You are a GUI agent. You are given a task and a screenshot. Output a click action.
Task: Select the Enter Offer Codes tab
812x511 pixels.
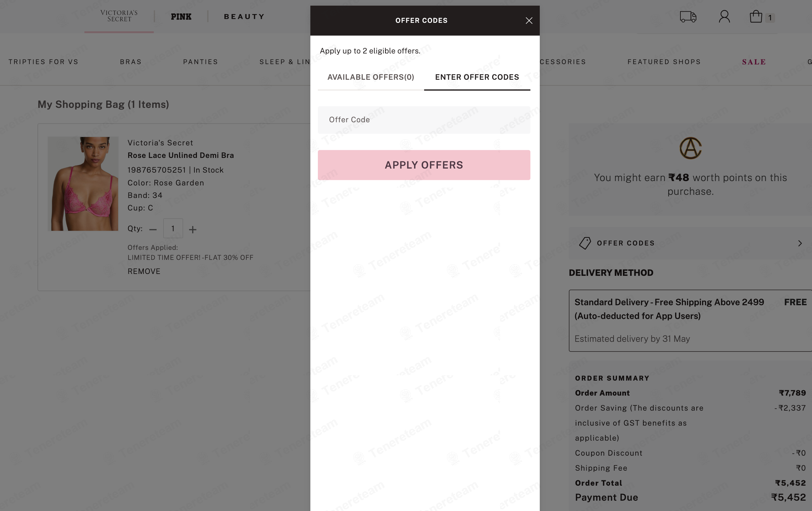coord(477,77)
